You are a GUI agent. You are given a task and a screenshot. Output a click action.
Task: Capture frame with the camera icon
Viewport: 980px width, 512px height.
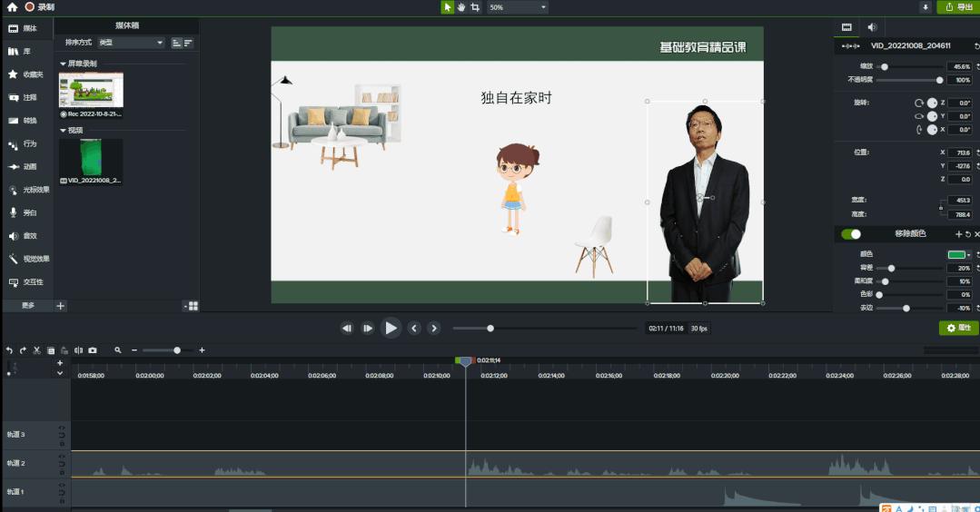click(x=93, y=351)
